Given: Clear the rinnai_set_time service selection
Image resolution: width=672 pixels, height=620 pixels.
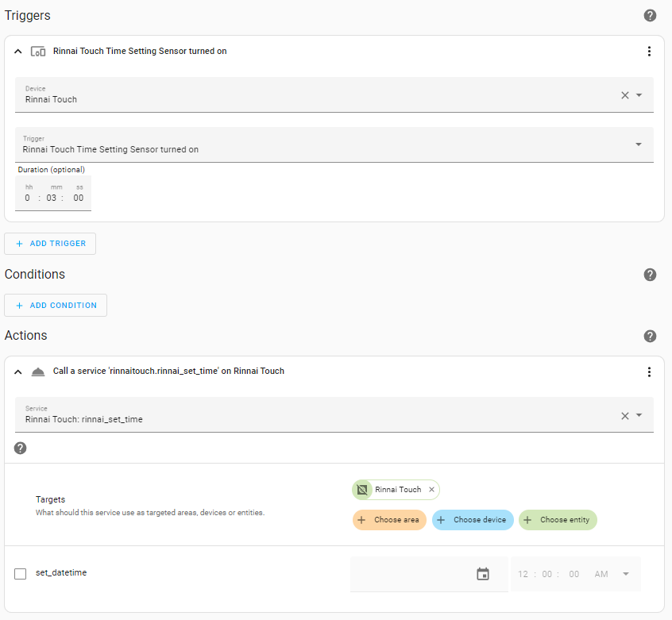Looking at the screenshot, I should 624,415.
